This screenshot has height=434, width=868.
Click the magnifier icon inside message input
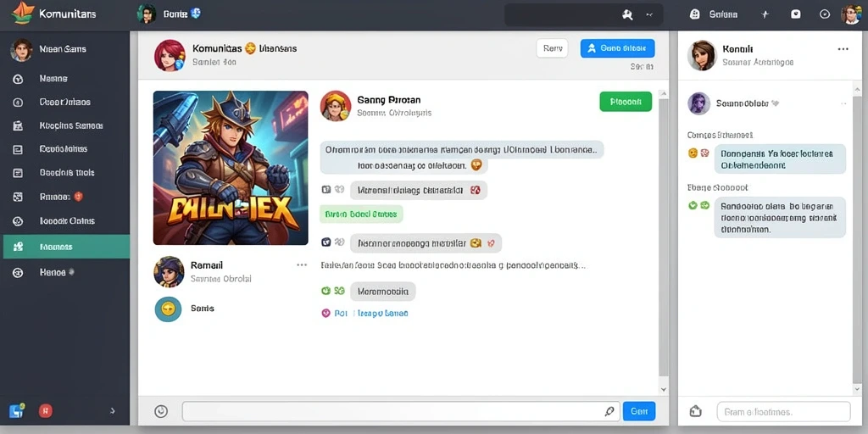609,411
